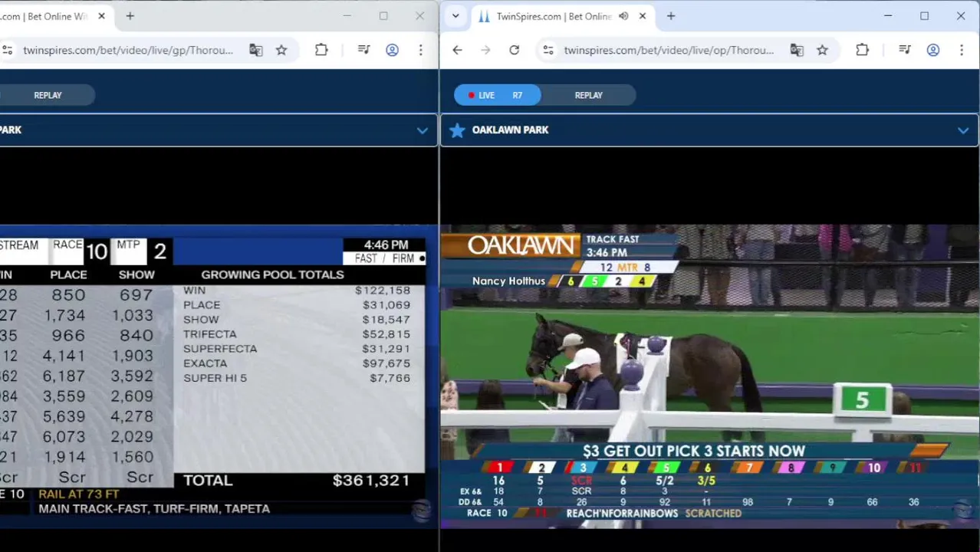Click translate icon in left window address bar

pyautogui.click(x=256, y=50)
